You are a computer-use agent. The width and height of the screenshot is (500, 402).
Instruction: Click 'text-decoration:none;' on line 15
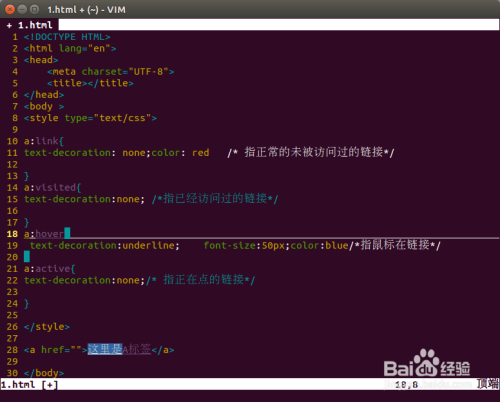84,199
